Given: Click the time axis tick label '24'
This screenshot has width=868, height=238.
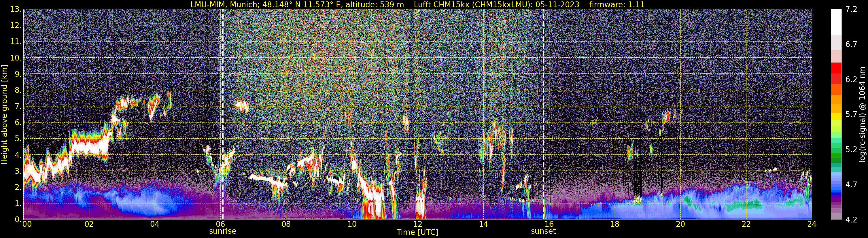Looking at the screenshot, I should pos(812,224).
